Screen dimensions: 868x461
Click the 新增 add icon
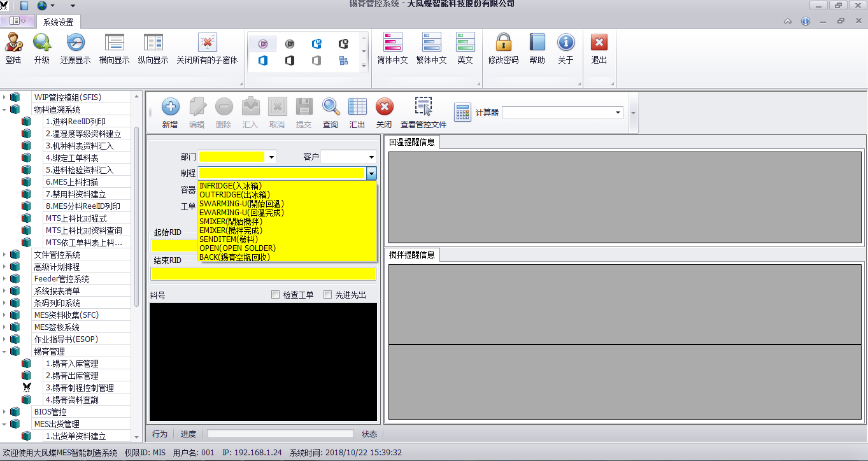click(x=170, y=106)
